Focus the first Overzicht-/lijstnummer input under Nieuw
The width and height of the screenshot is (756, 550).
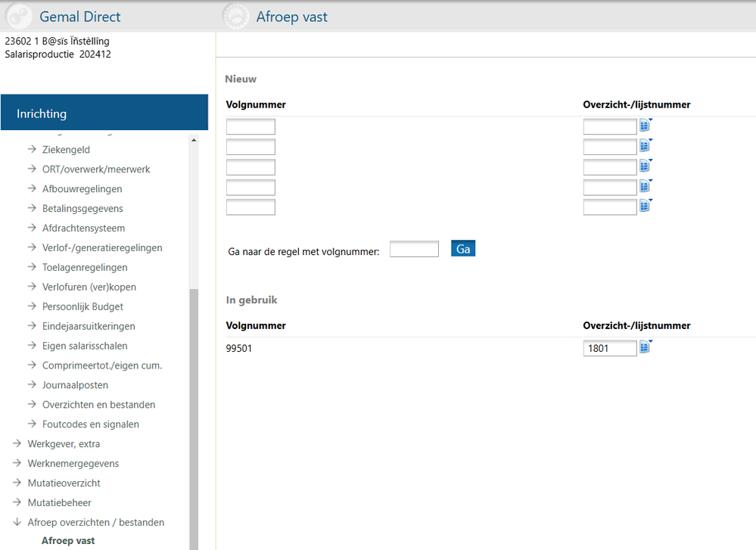point(610,127)
